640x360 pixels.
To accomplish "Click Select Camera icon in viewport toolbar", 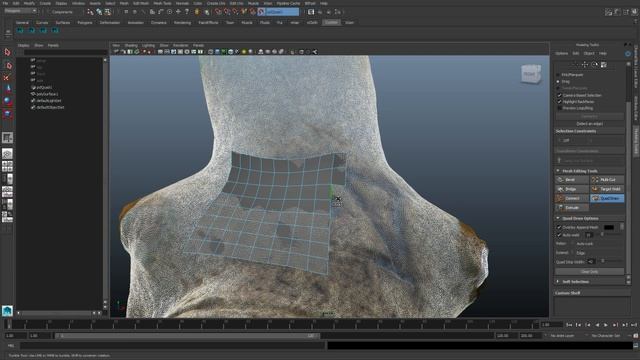I will coord(116,52).
